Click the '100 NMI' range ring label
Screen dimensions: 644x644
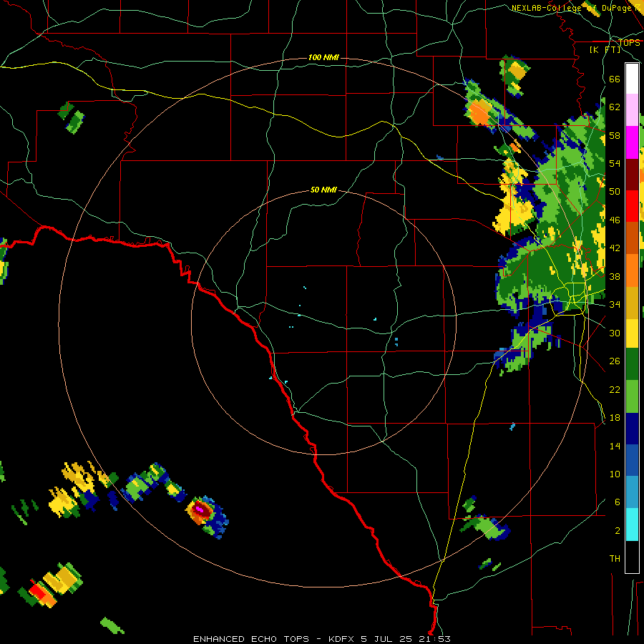click(x=323, y=57)
